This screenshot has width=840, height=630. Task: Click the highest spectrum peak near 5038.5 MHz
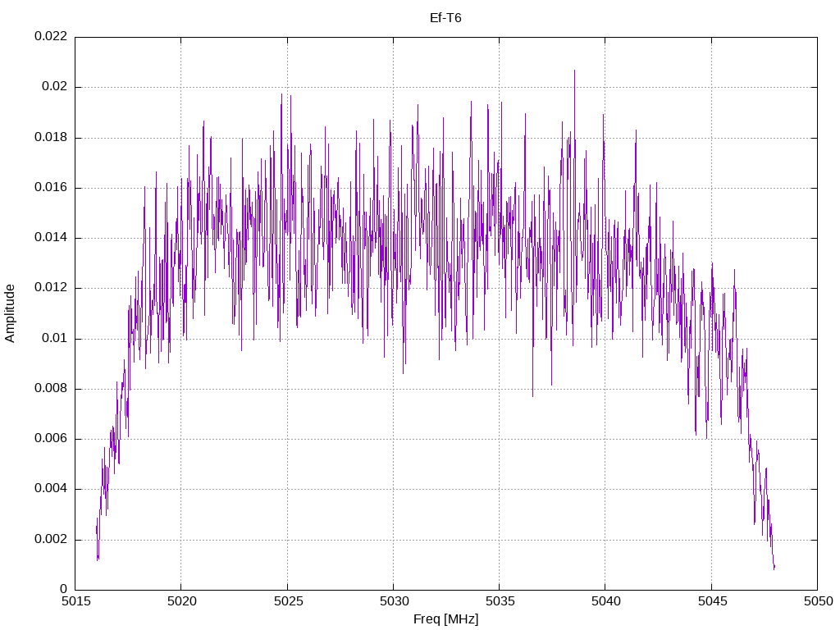tap(574, 71)
